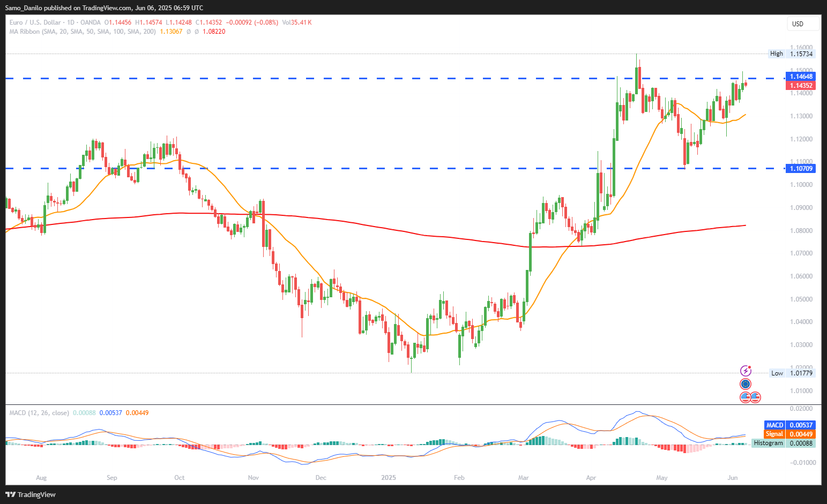Click the −0.00092 (−0.08%) change value
The width and height of the screenshot is (827, 504).
pos(252,22)
